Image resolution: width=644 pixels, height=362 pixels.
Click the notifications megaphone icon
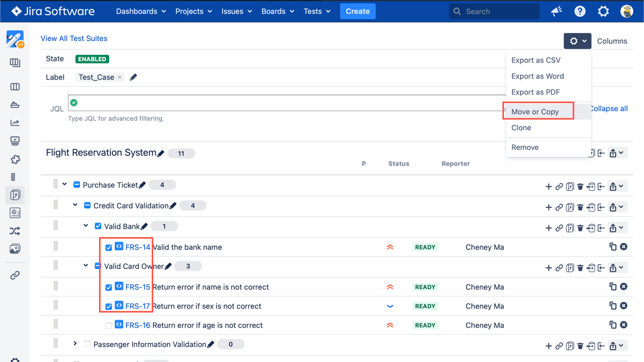coord(557,11)
